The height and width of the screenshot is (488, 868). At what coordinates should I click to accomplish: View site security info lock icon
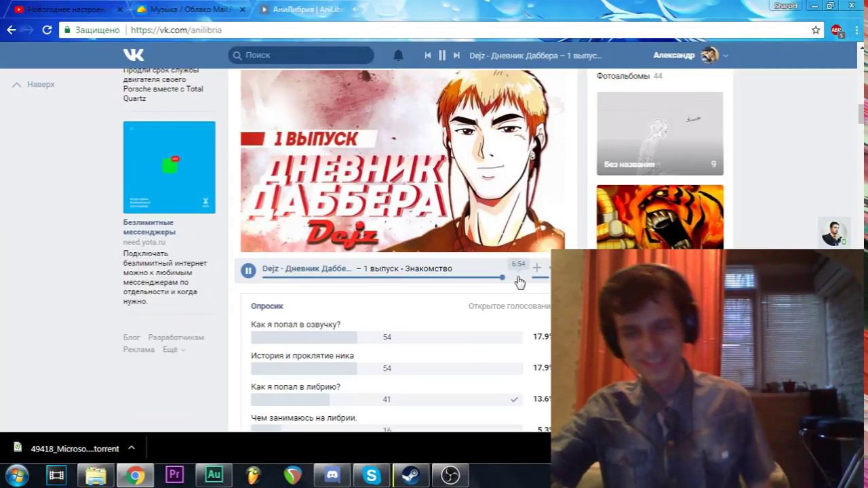tap(66, 30)
